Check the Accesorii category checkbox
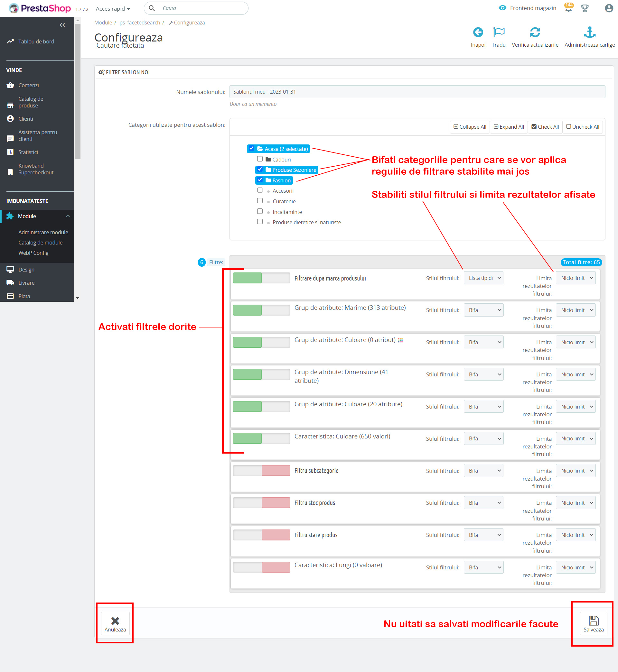 click(260, 190)
